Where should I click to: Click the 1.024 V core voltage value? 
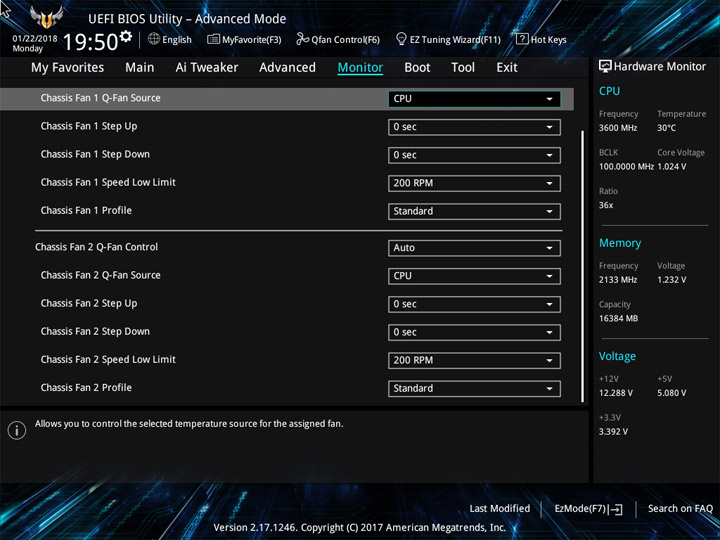[672, 167]
